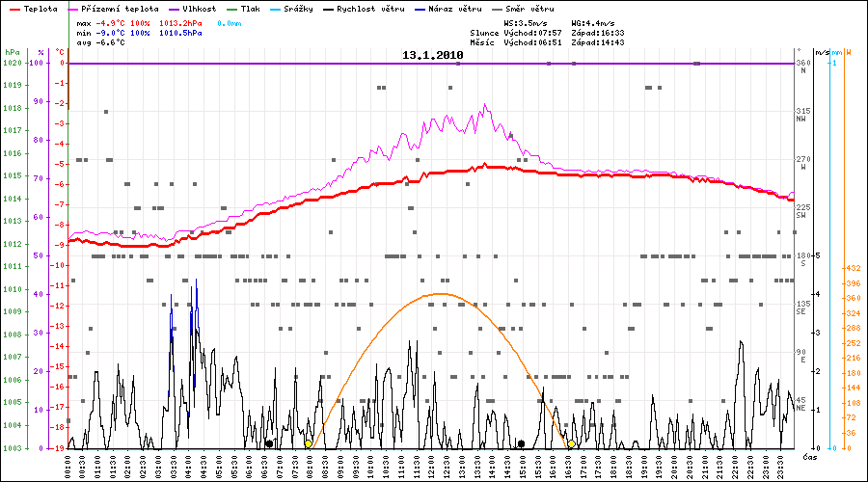This screenshot has width=868, height=482.
Task: Click the 12:00 tick on time axis
Action: click(431, 466)
